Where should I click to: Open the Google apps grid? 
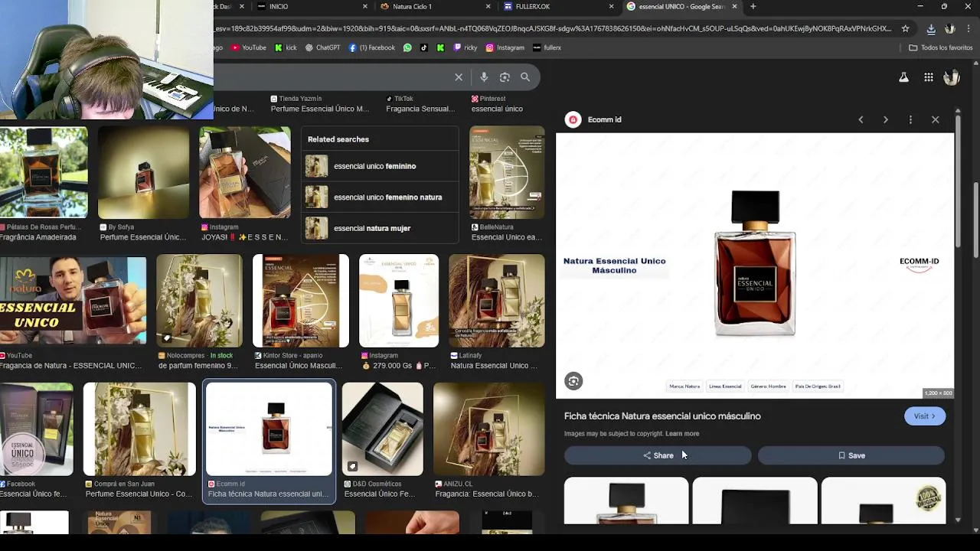point(928,77)
